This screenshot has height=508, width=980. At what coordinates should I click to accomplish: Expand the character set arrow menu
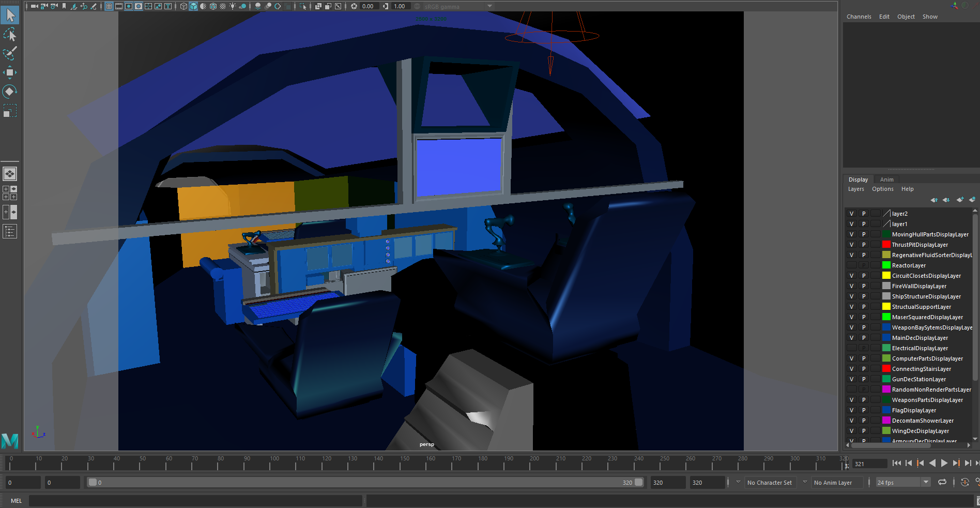tap(738, 482)
